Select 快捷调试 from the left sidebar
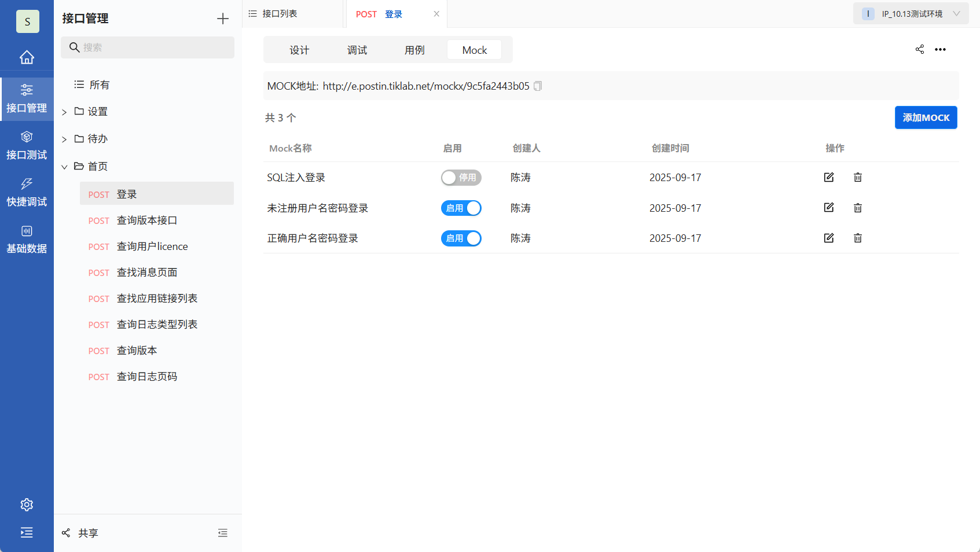 [27, 191]
